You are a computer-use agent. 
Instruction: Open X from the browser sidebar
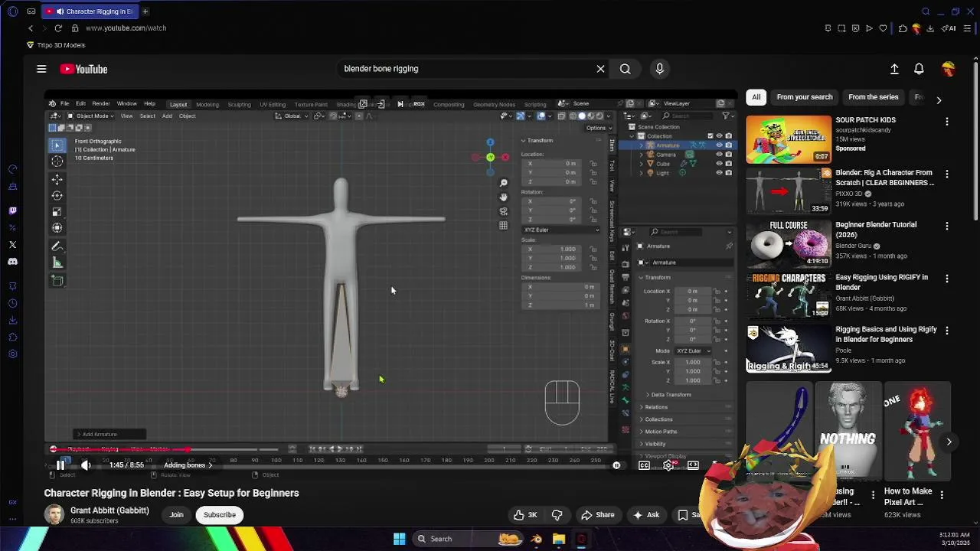(12, 245)
